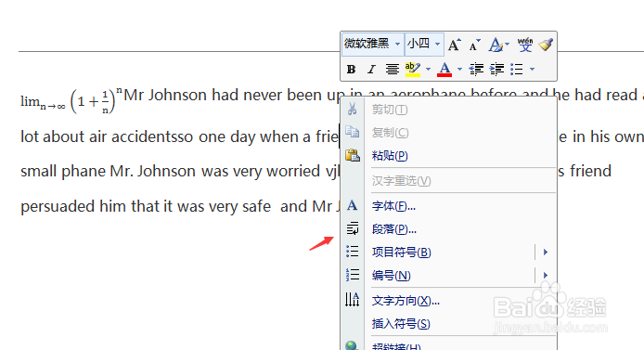Click the word "accidentsso" in the document
The image size is (644, 350).
point(152,136)
